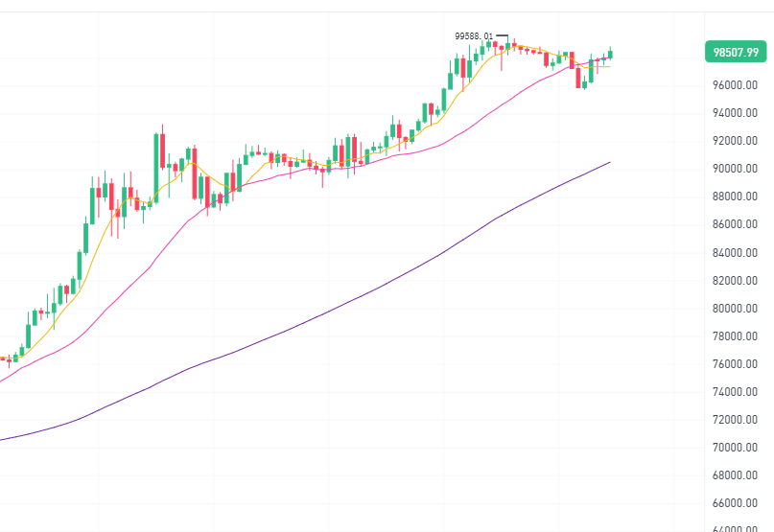Click the 92000.00 level on price scale
The image size is (774, 532).
point(735,141)
